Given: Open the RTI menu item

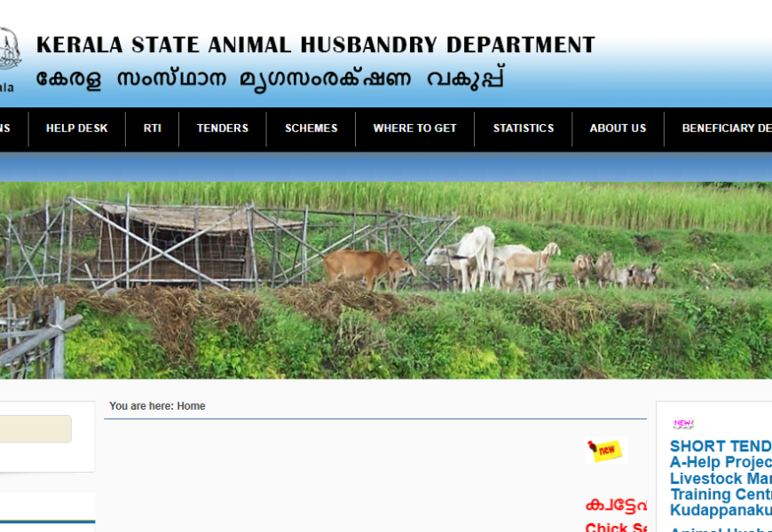Looking at the screenshot, I should 152,129.
